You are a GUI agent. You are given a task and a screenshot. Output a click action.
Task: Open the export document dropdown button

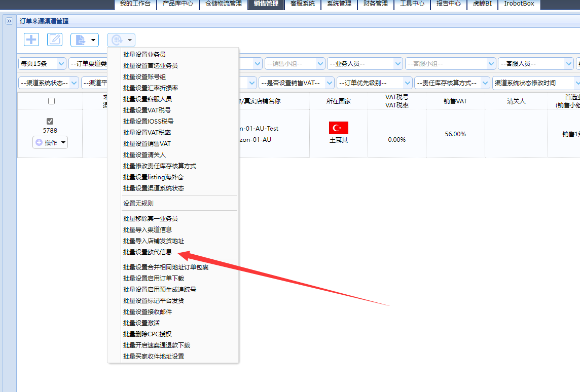(x=85, y=40)
